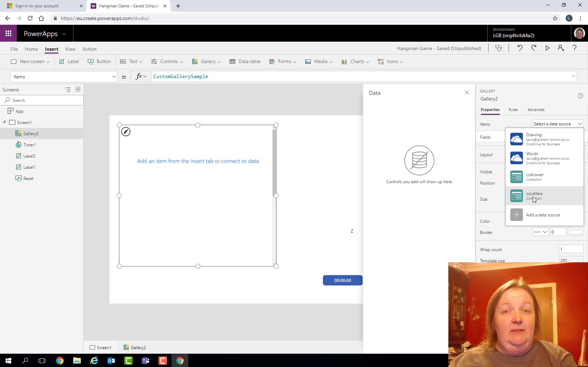Switch to tree list view in Screens
Image resolution: width=588 pixels, height=367 pixels.
68,90
